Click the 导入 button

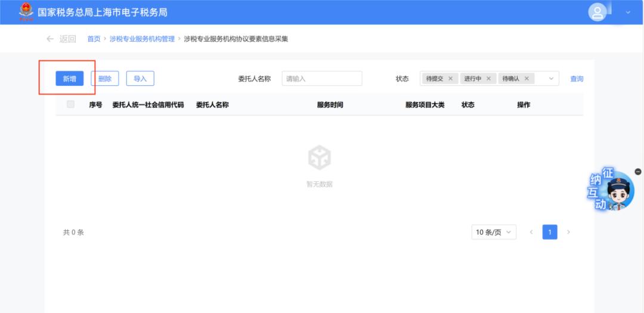(x=140, y=79)
